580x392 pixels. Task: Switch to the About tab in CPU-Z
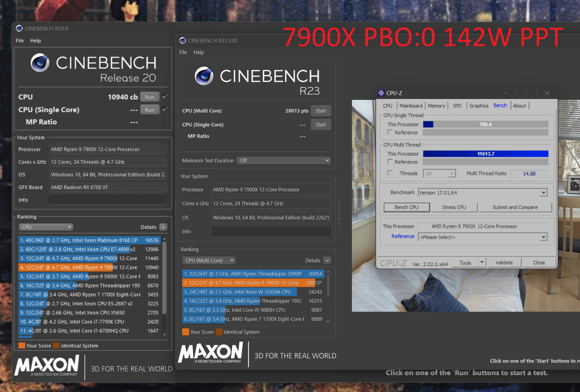[x=519, y=106]
